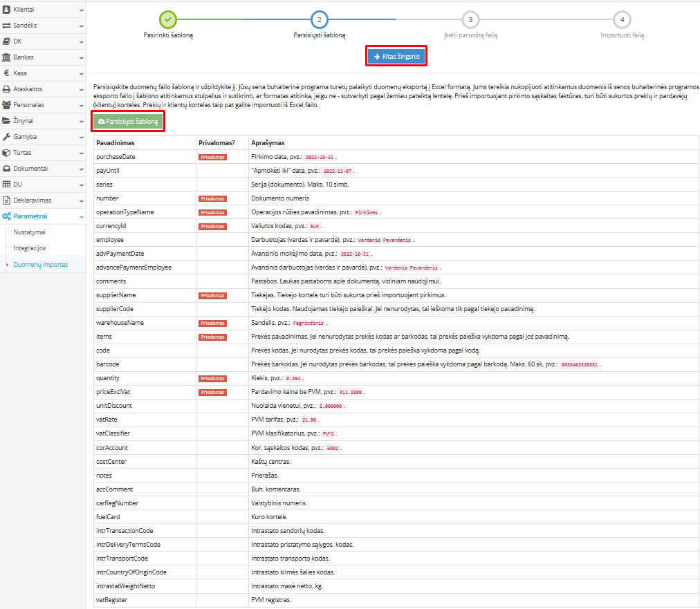The height and width of the screenshot is (609, 700).
Task: Jump to step 3 circle in wizard
Action: coord(470,20)
